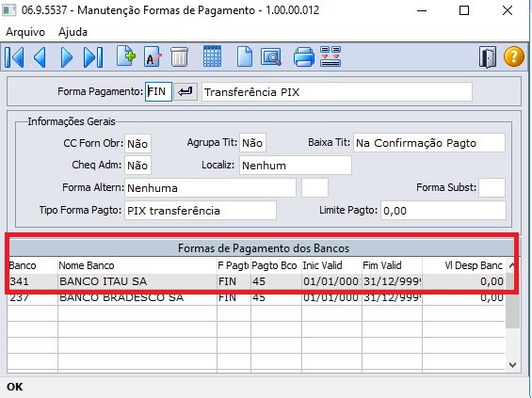
Task: Click the Forma Altern field
Action: click(x=210, y=188)
